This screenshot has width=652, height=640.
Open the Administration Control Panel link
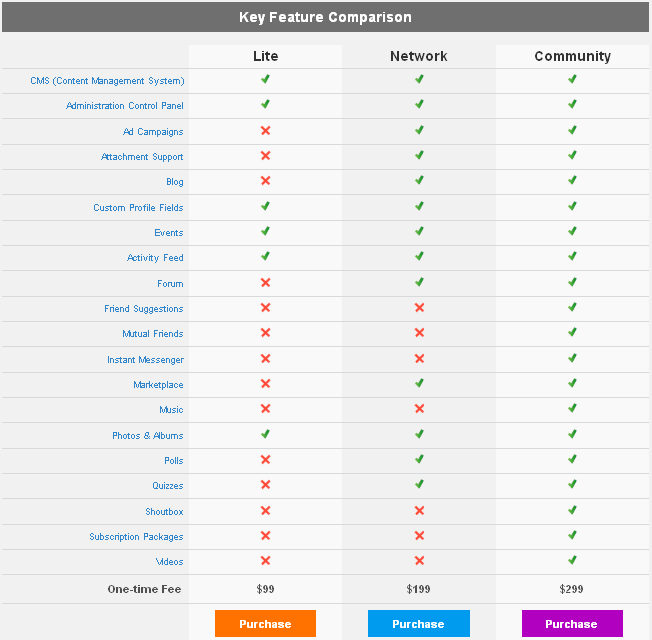125,106
